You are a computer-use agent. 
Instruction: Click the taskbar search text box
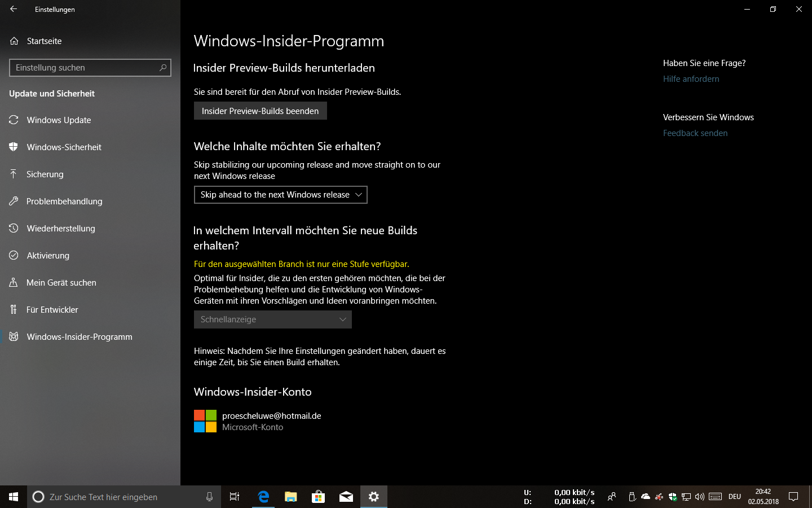124,497
